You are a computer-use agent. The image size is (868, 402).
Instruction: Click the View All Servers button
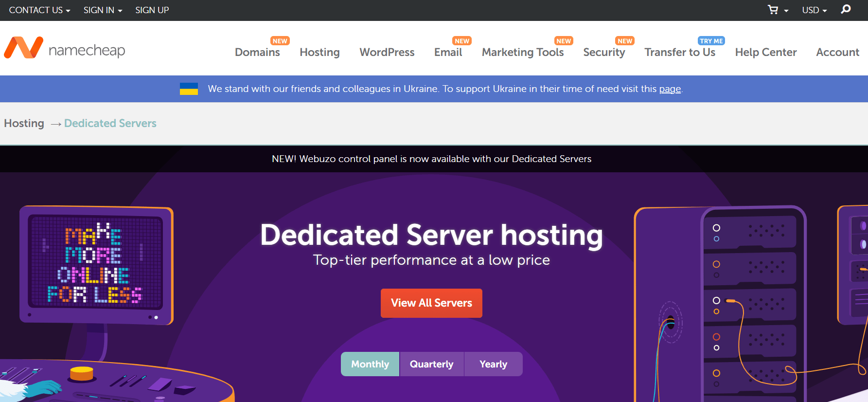[431, 303]
